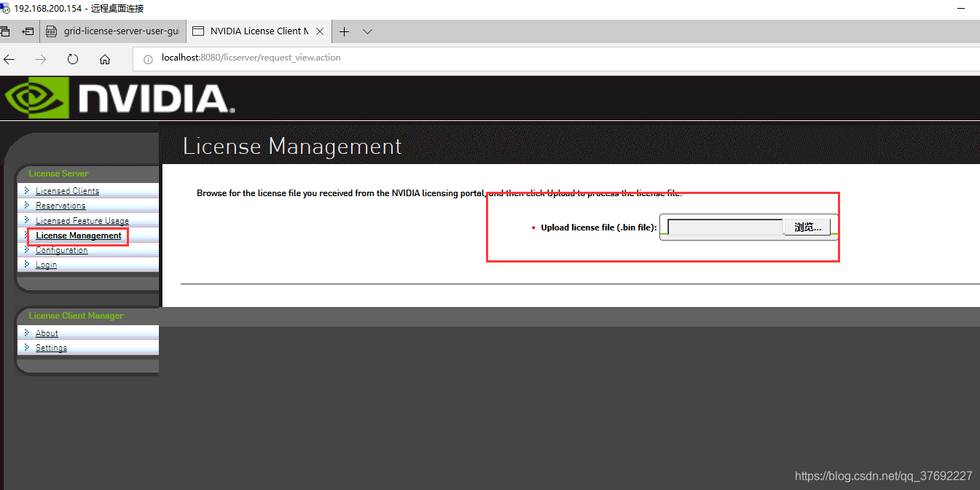Open License Management link
This screenshot has width=980, height=490.
pos(79,236)
